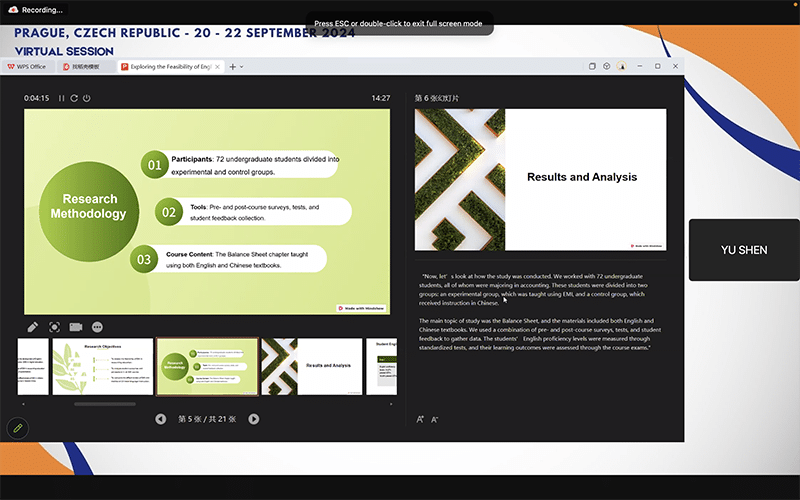Open a new tab with plus button
The image size is (800, 500).
point(233,67)
